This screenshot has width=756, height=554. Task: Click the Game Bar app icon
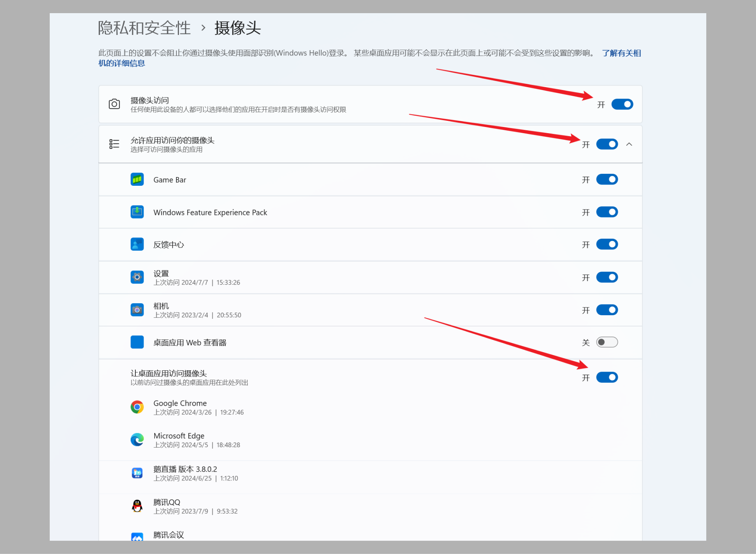click(137, 180)
